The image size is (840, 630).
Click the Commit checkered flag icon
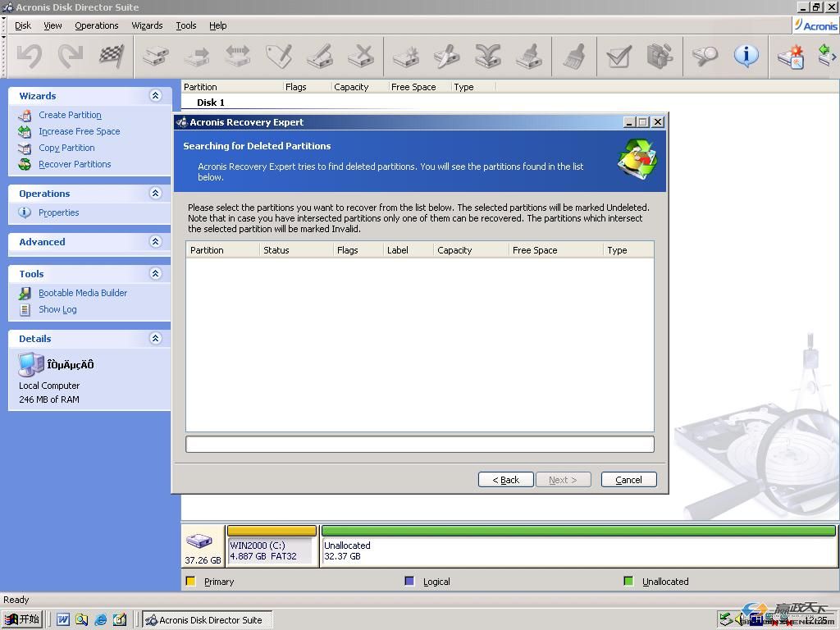[111, 56]
